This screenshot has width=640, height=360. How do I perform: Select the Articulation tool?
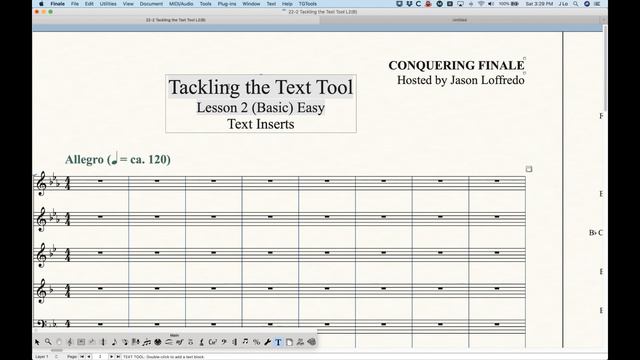point(190,342)
